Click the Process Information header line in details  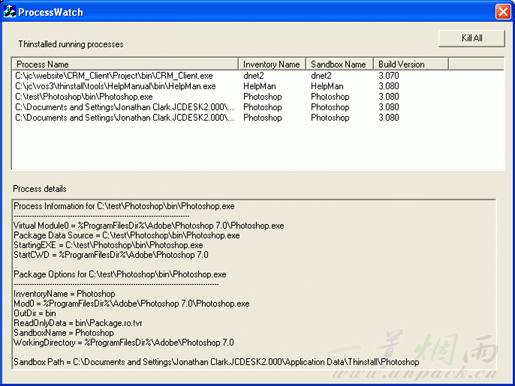pyautogui.click(x=124, y=206)
